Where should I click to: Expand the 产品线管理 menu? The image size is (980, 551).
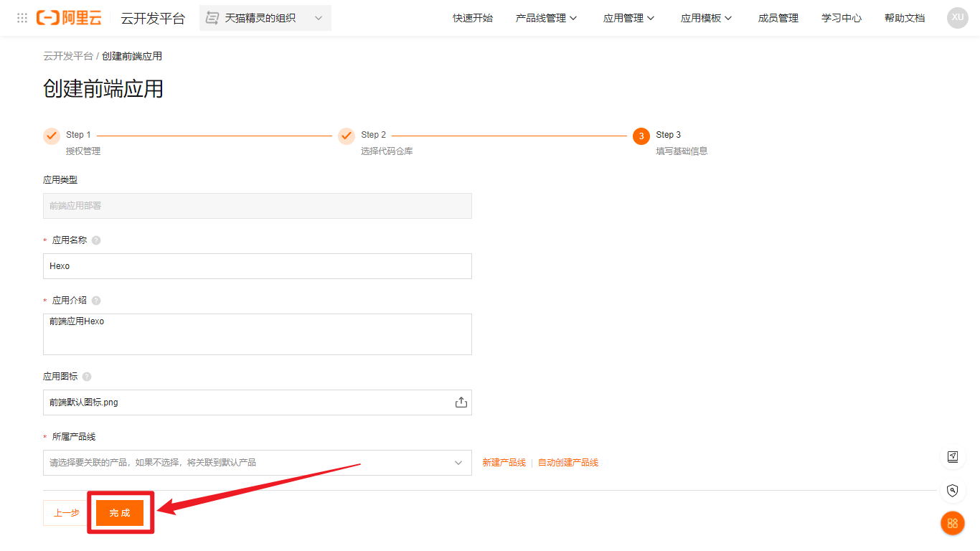pyautogui.click(x=546, y=18)
